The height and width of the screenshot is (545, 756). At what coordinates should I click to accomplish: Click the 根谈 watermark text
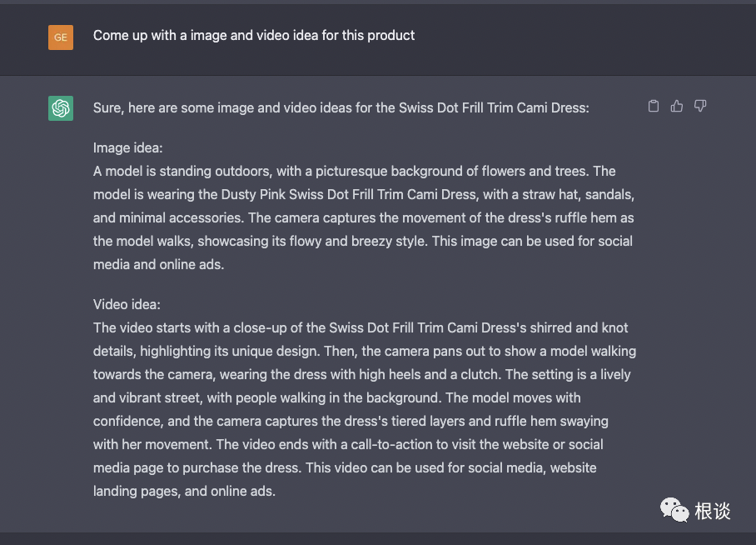pyautogui.click(x=713, y=511)
